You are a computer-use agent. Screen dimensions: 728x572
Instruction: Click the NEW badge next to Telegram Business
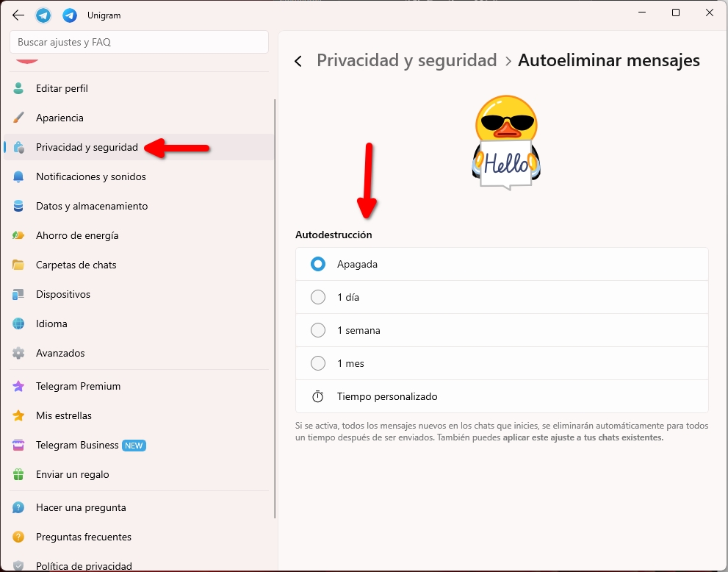[134, 446]
